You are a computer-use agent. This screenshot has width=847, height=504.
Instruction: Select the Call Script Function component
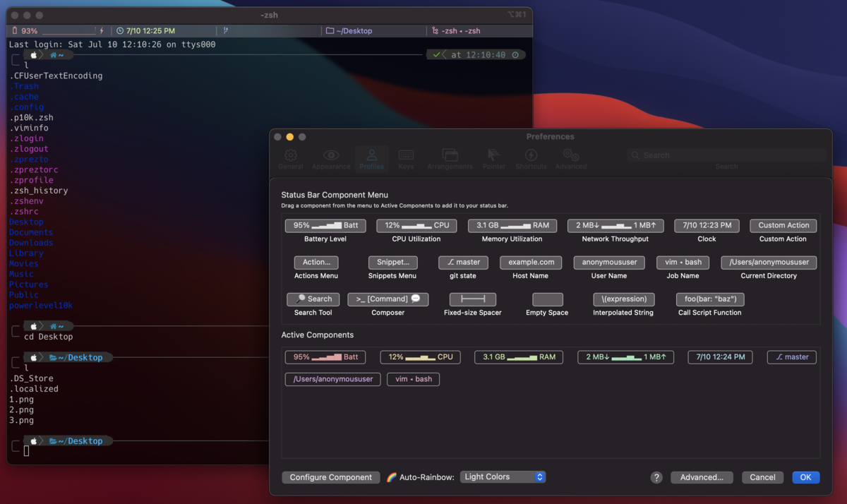710,299
